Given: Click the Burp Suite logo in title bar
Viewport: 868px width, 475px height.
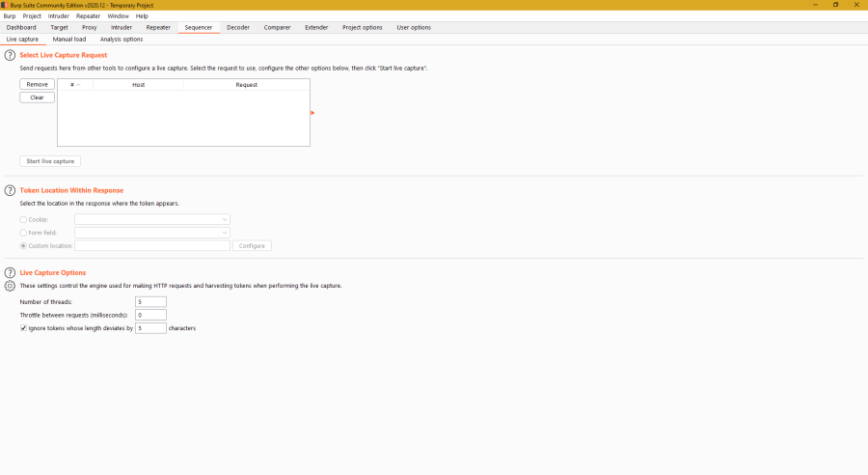Looking at the screenshot, I should 5,5.
